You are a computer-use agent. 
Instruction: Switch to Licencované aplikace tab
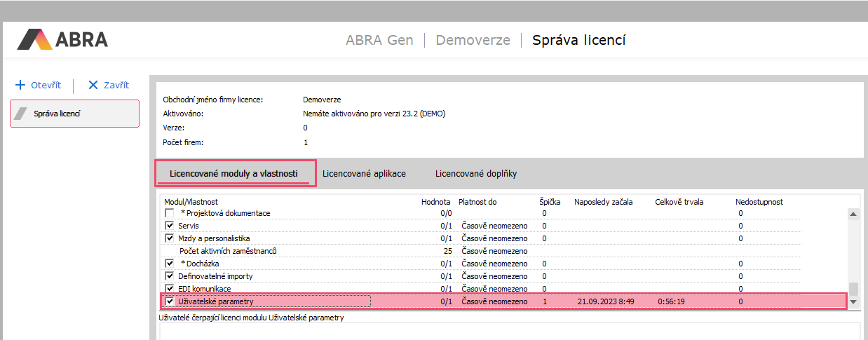tap(364, 173)
